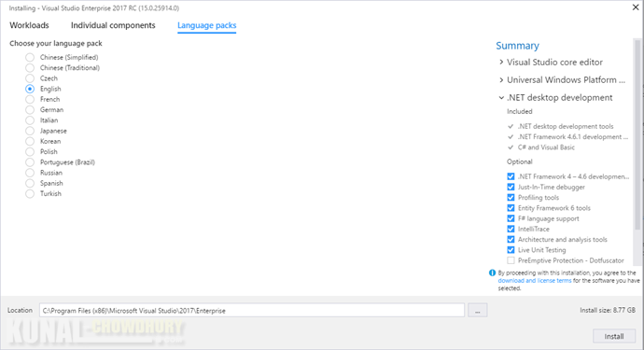Choose French language pack
This screenshot has width=644, height=350.
coord(30,99)
